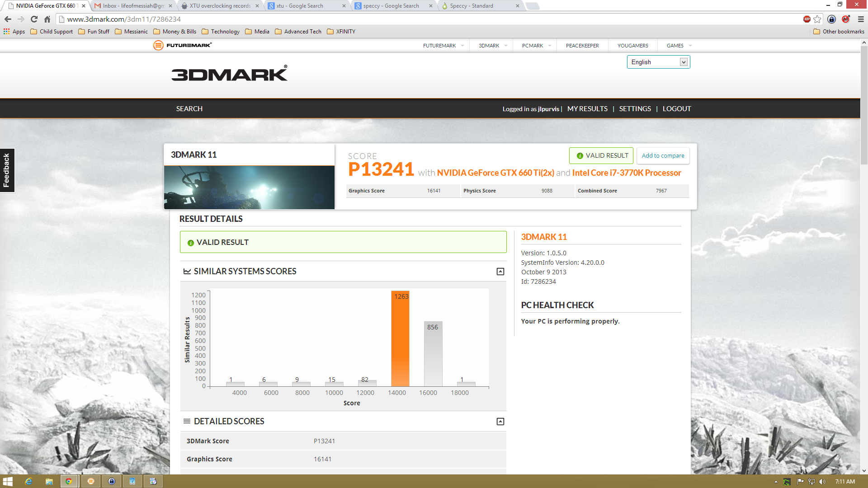Viewport: 868px width, 488px height.
Task: Click the address bar URL field
Action: [x=429, y=19]
